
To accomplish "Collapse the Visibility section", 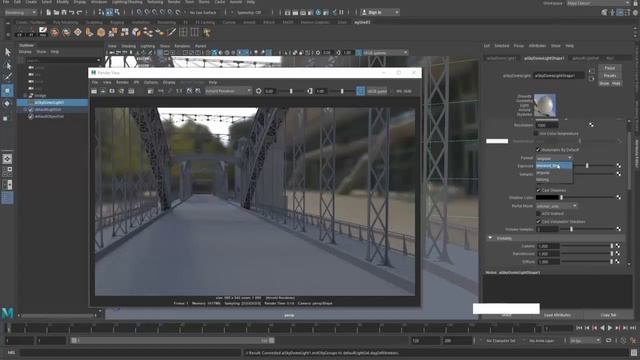I will click(490, 238).
